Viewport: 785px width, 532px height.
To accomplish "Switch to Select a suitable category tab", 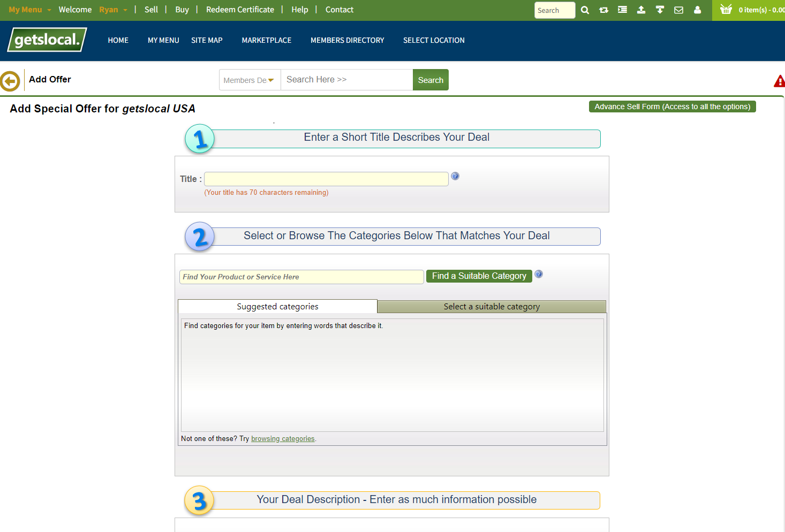I will 492,307.
